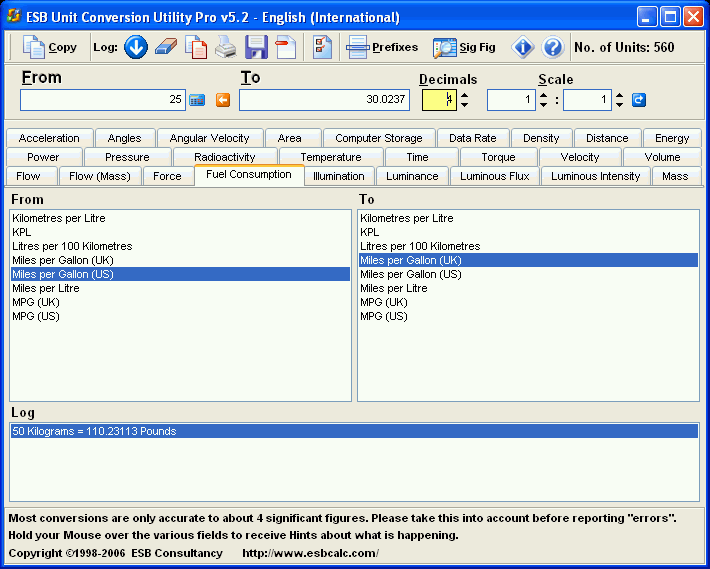Switch to the Force tab
Viewport: 710px width, 569px height.
coord(167,176)
